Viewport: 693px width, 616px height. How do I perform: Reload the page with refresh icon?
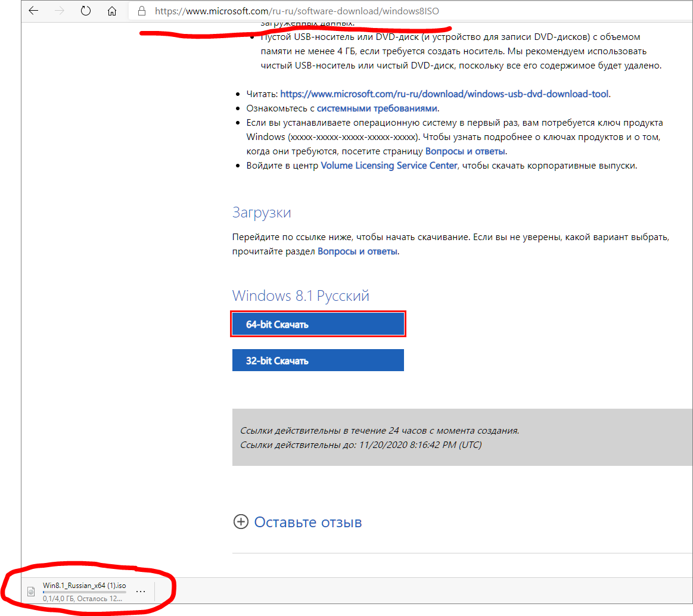point(86,11)
